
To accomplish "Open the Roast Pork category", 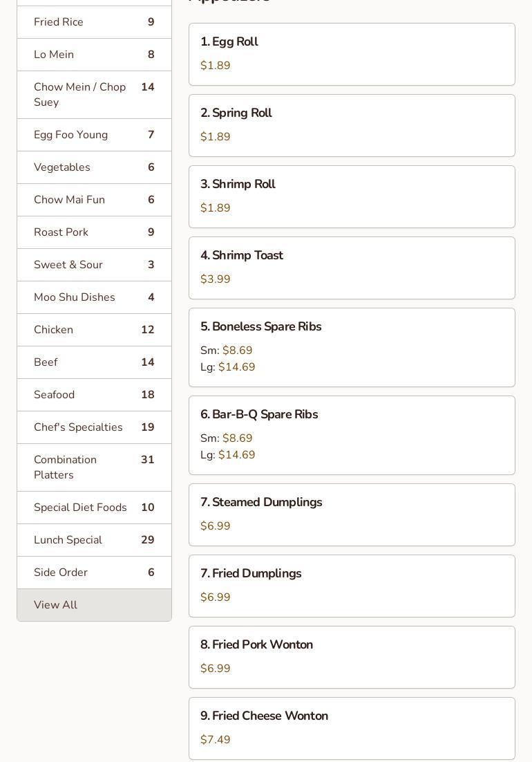I will point(94,232).
